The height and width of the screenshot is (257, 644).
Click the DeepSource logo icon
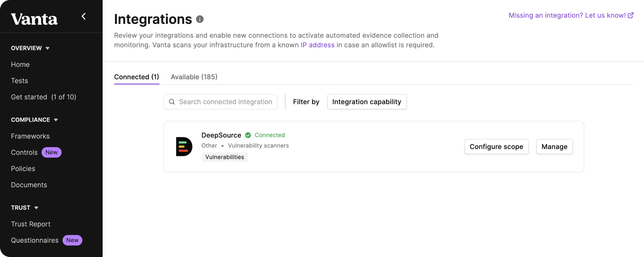tap(184, 146)
